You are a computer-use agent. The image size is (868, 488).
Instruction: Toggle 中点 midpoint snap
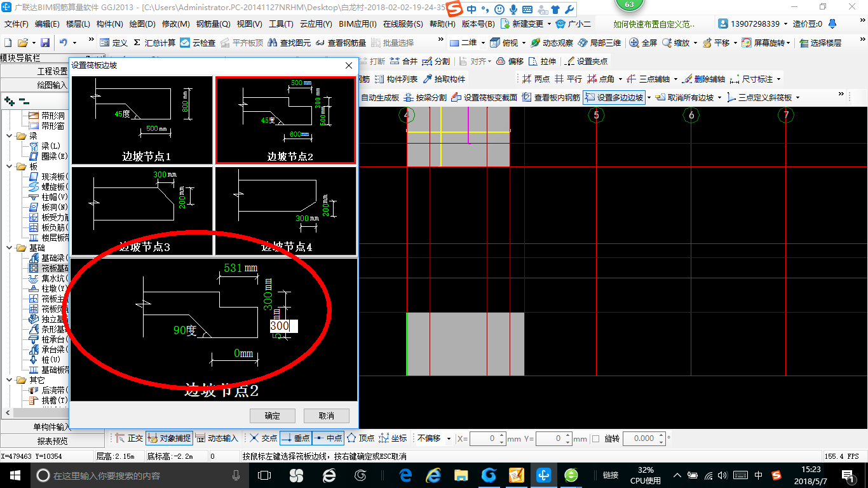coord(328,438)
